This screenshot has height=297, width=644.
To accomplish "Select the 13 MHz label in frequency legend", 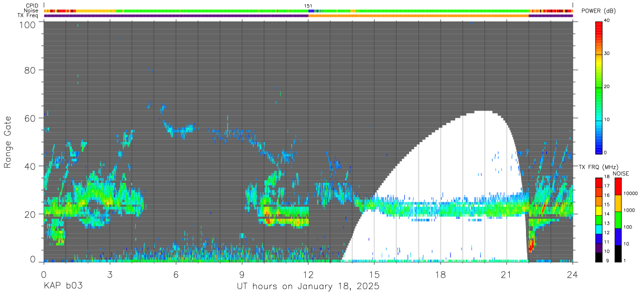I will pos(607,223).
